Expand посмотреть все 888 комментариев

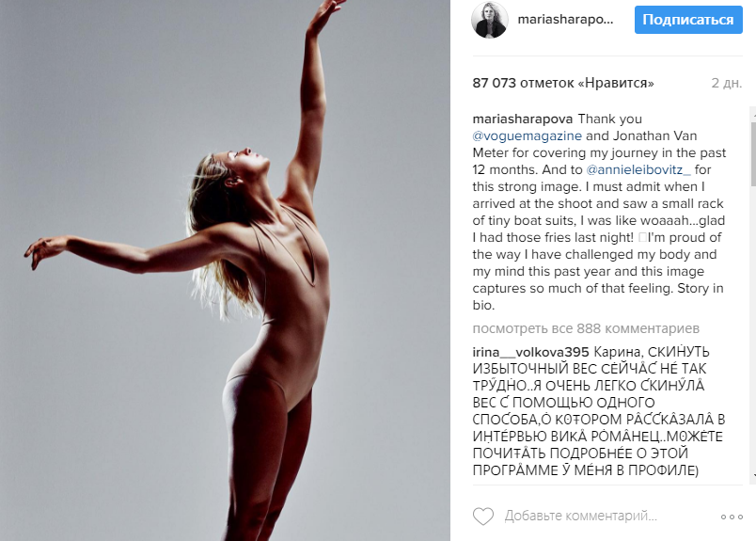pyautogui.click(x=586, y=328)
